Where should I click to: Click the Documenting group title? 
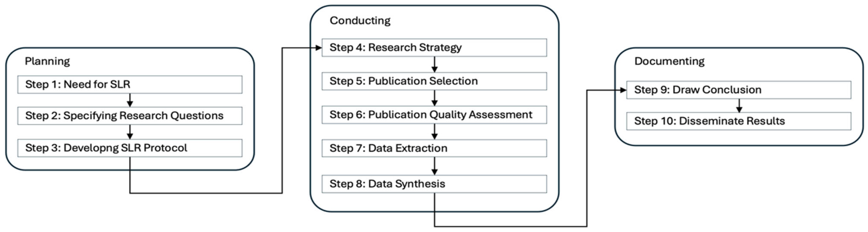click(x=669, y=61)
